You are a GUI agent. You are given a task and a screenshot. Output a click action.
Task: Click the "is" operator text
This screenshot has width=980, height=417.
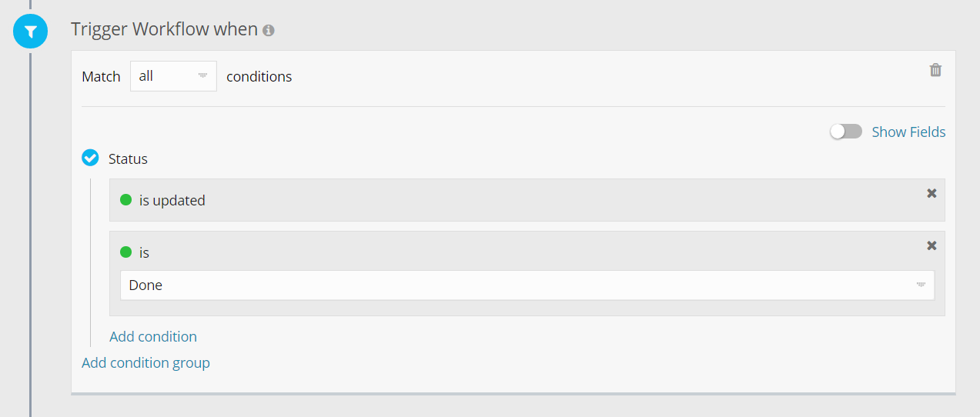(144, 253)
